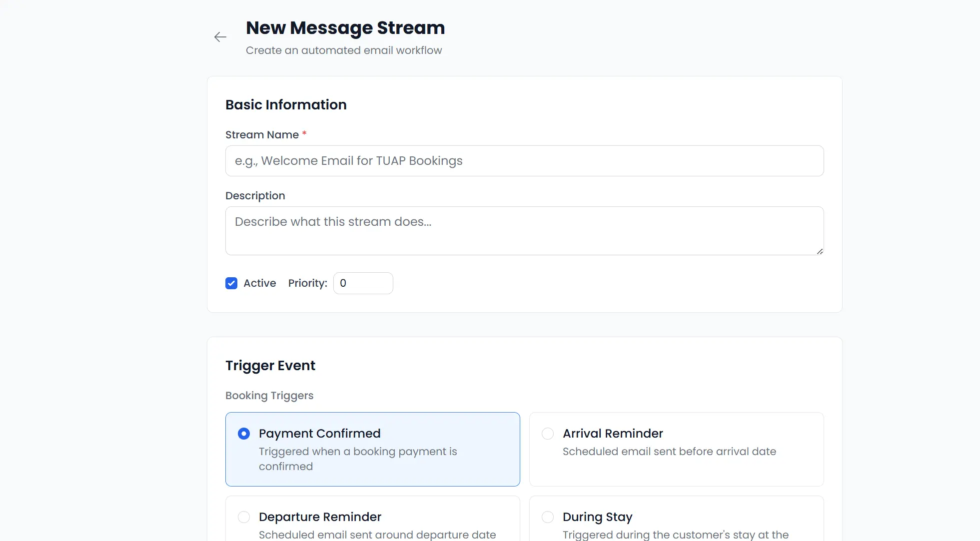The width and height of the screenshot is (980, 541).
Task: Click the Payment Confirmed radio button
Action: pos(243,434)
